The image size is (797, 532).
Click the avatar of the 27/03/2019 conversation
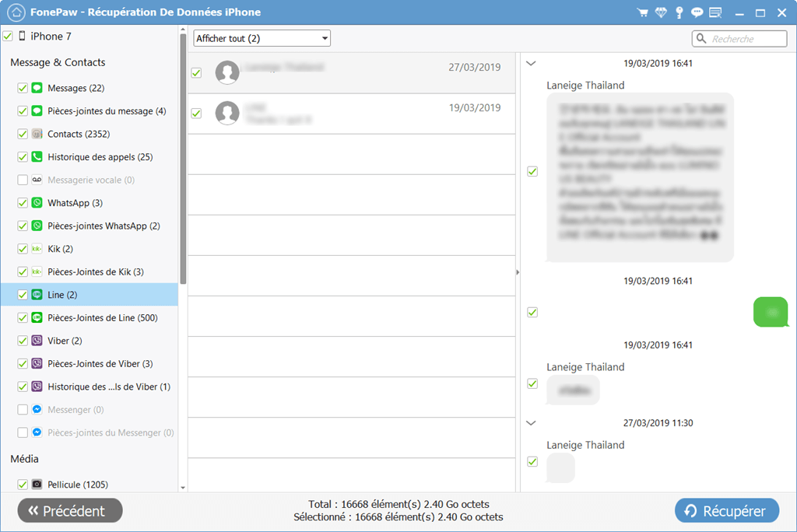227,72
